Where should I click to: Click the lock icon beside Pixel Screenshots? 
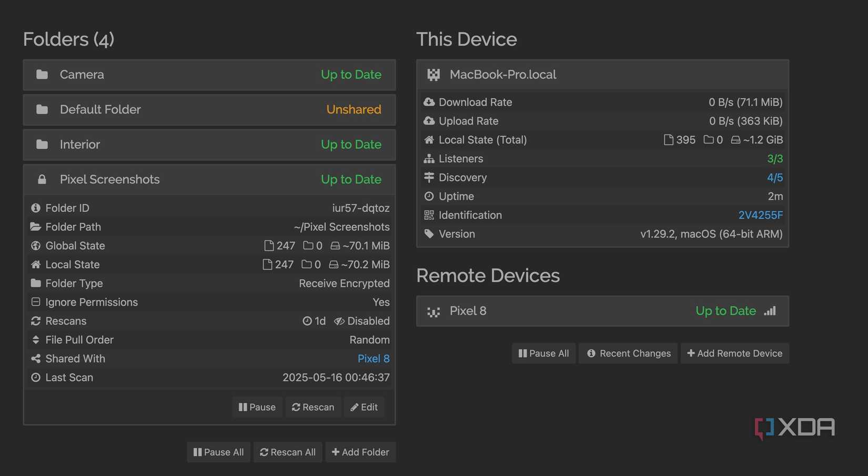(x=42, y=179)
